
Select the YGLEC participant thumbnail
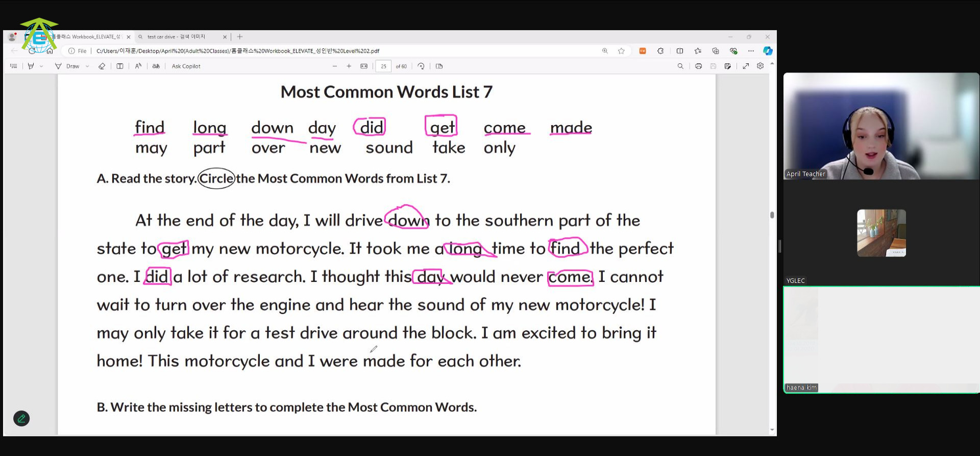point(881,233)
